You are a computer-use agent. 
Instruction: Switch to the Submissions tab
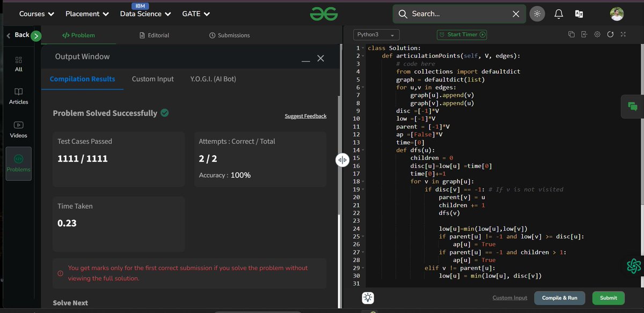click(230, 35)
